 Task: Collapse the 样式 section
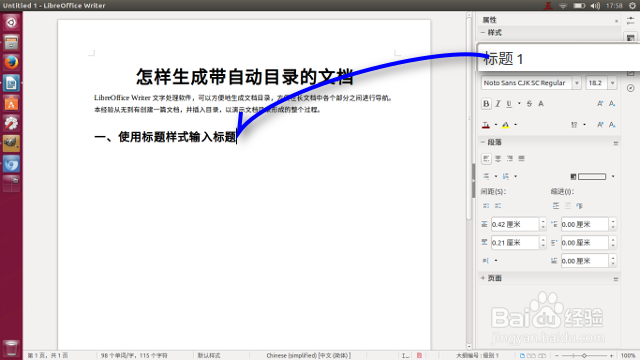pyautogui.click(x=483, y=32)
